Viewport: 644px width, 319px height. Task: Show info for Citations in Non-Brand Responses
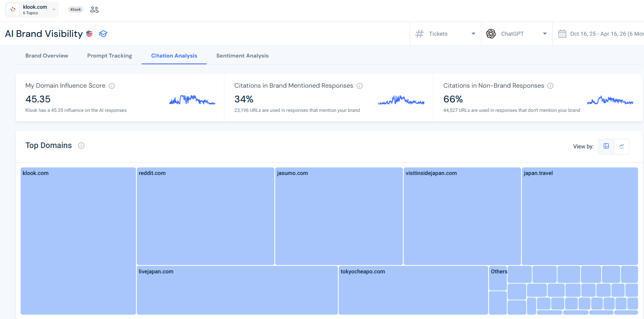(550, 86)
